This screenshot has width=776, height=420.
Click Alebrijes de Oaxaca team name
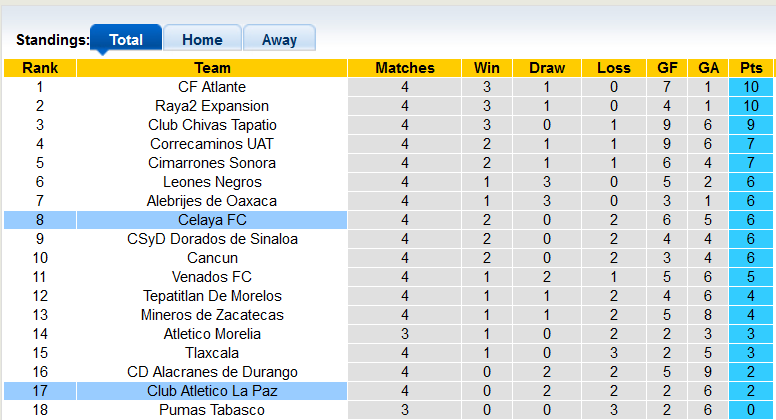(212, 201)
